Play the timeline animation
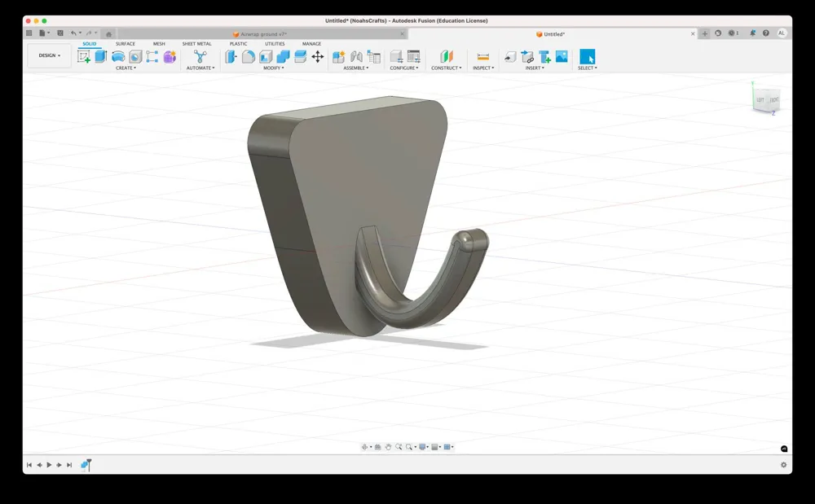The image size is (815, 504). [x=50, y=465]
